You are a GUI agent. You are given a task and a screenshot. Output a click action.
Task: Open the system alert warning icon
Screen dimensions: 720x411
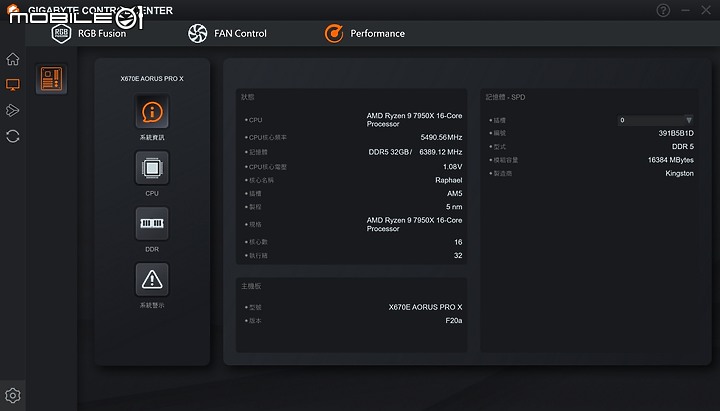coord(152,280)
